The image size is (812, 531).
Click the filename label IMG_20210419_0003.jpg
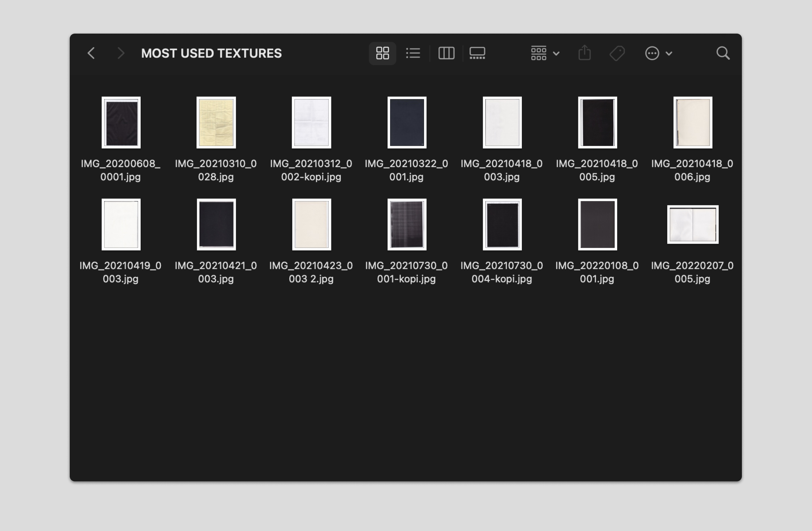click(x=121, y=272)
